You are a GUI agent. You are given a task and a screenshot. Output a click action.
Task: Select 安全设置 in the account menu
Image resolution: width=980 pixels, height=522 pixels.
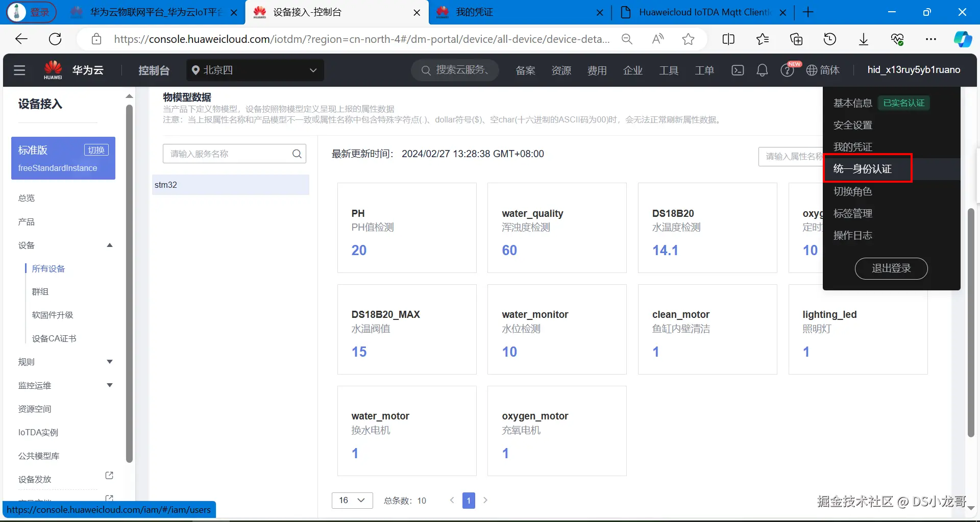pos(852,125)
